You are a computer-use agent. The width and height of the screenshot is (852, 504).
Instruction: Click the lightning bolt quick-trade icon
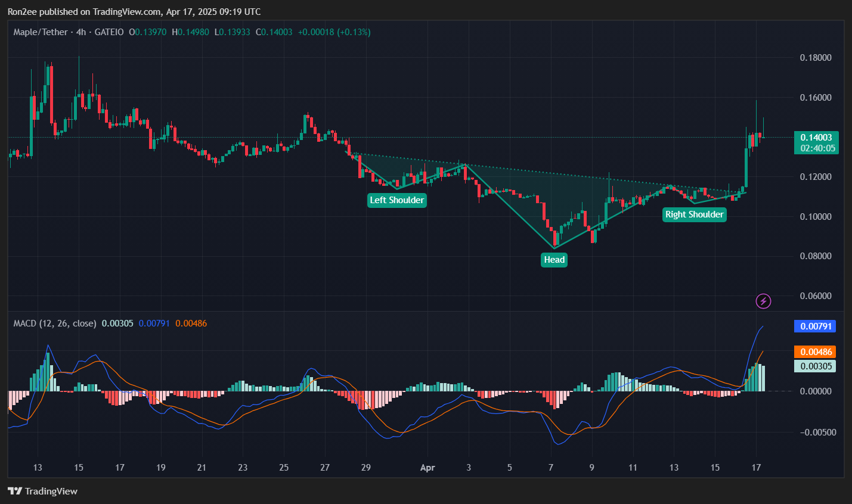point(764,301)
